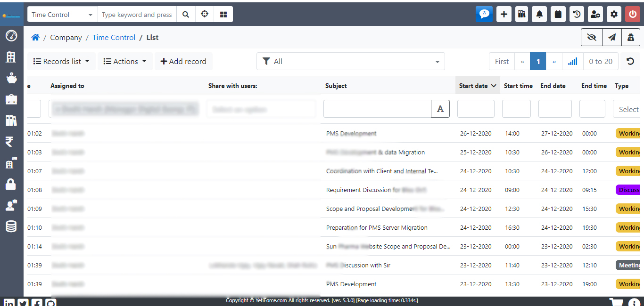The height and width of the screenshot is (306, 644).
Task: Open the chat panel icon
Action: (484, 14)
